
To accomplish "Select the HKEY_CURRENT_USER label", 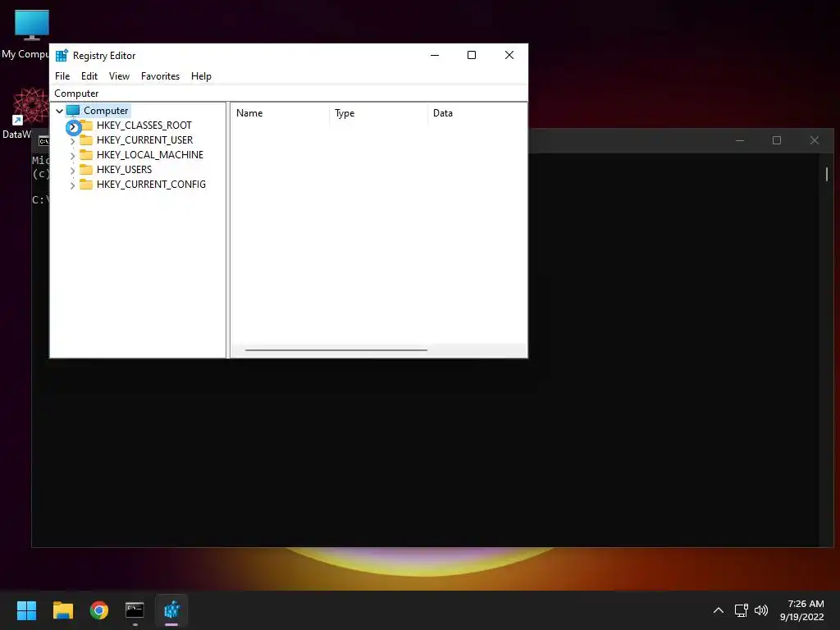I will (x=144, y=139).
